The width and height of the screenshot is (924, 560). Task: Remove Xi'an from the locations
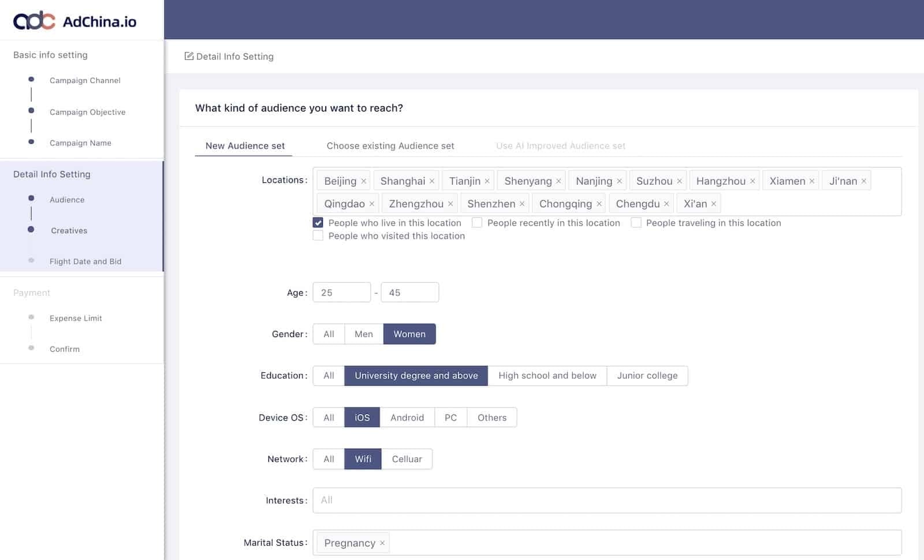click(715, 203)
